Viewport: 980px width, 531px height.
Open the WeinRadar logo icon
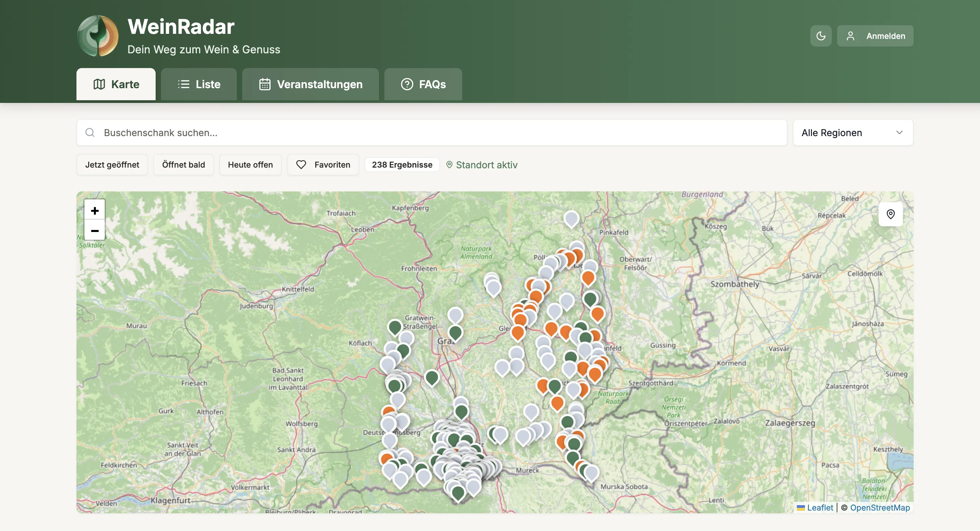click(98, 36)
